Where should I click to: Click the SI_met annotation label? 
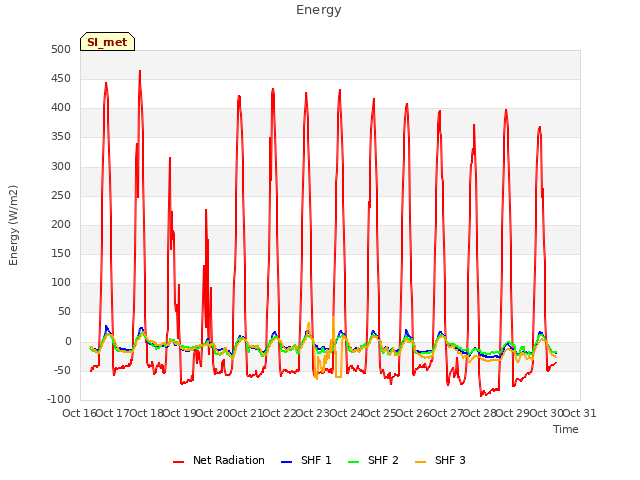[x=107, y=42]
